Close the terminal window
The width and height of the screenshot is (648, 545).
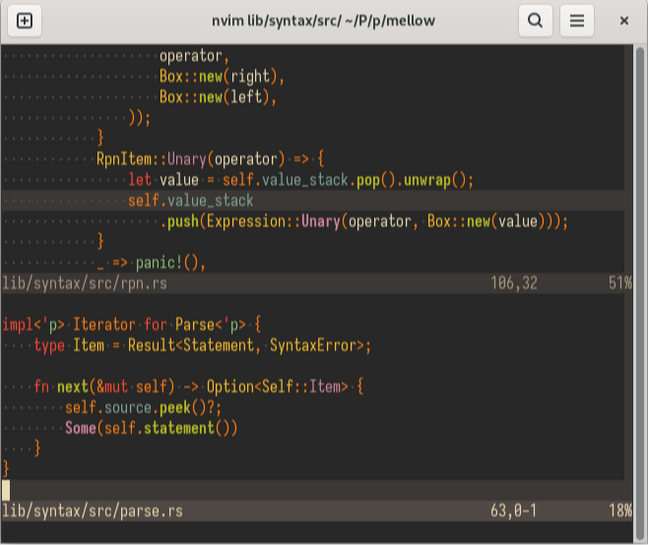point(624,21)
